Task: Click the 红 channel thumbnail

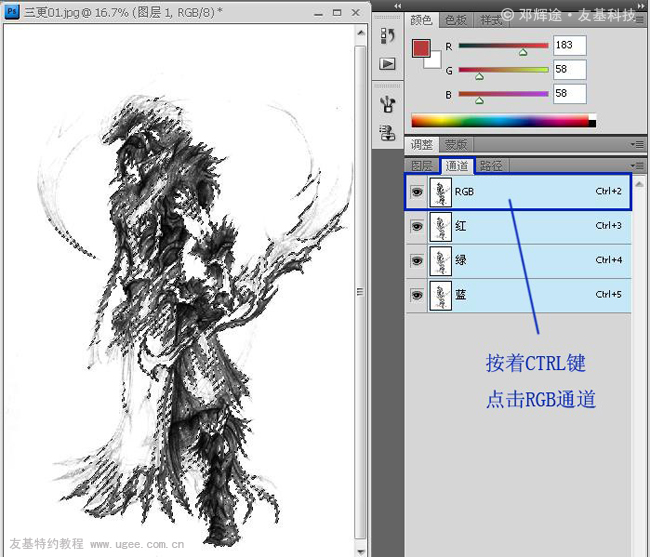Action: 440,226
